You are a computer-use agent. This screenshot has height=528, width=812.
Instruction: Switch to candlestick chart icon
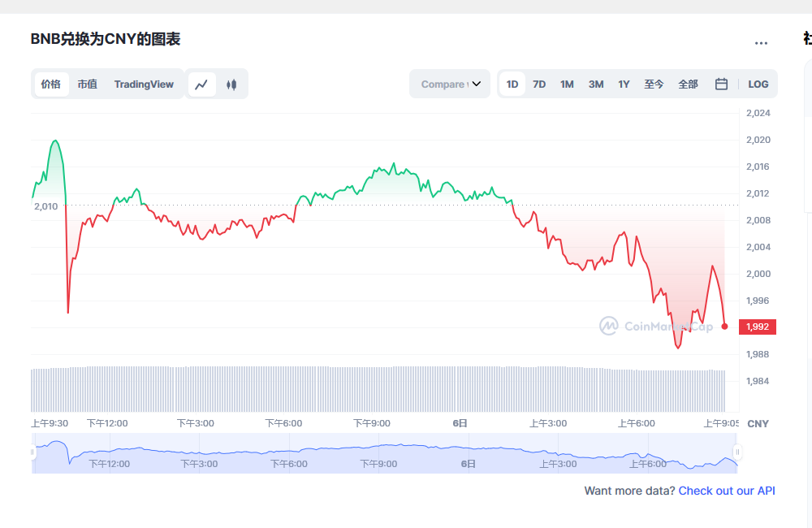click(231, 84)
